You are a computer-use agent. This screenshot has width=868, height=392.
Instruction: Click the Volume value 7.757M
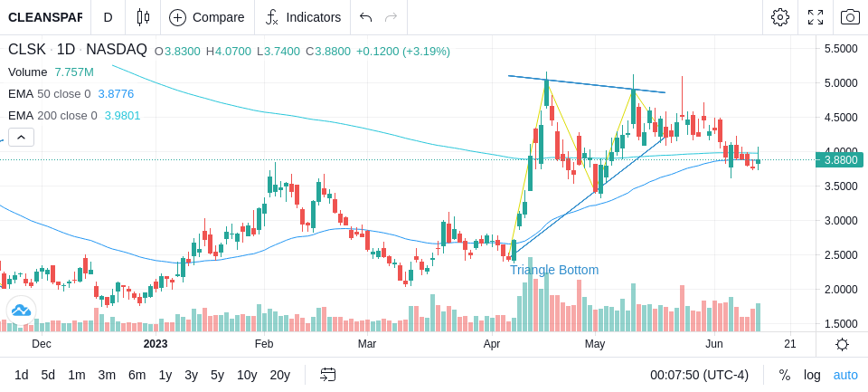pos(74,72)
